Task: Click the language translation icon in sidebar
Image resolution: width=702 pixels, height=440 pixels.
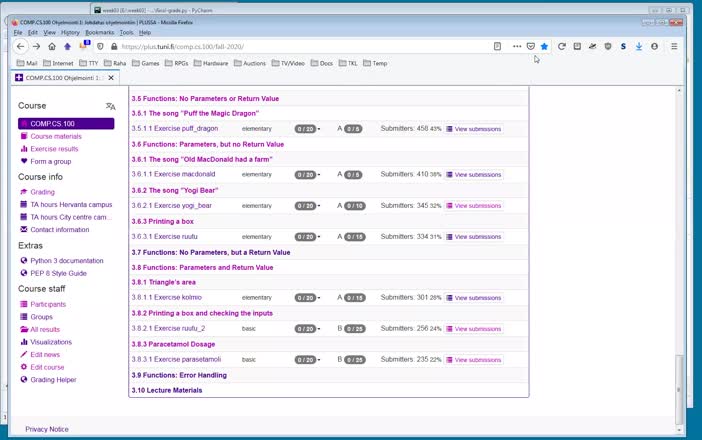Action: pyautogui.click(x=110, y=106)
